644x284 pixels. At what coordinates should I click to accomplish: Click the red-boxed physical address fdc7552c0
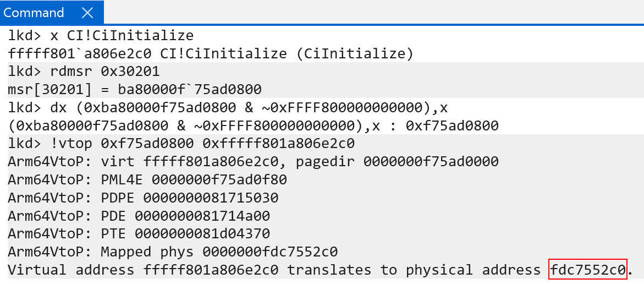(x=587, y=270)
